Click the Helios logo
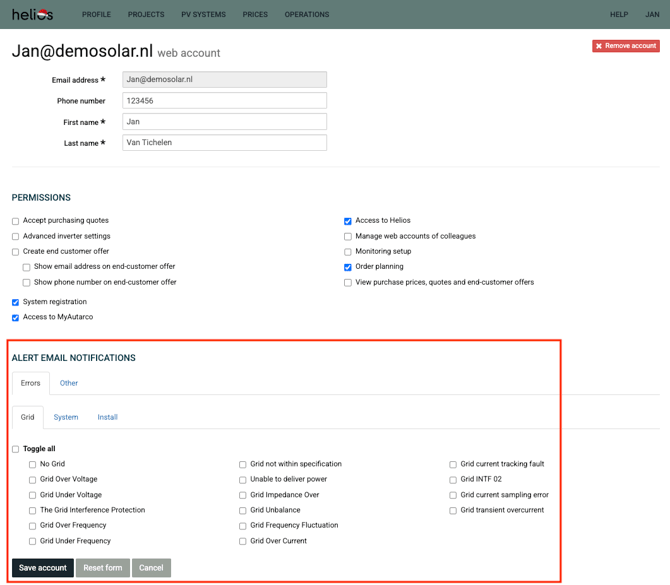Viewport: 670px width, 585px height. tap(32, 15)
